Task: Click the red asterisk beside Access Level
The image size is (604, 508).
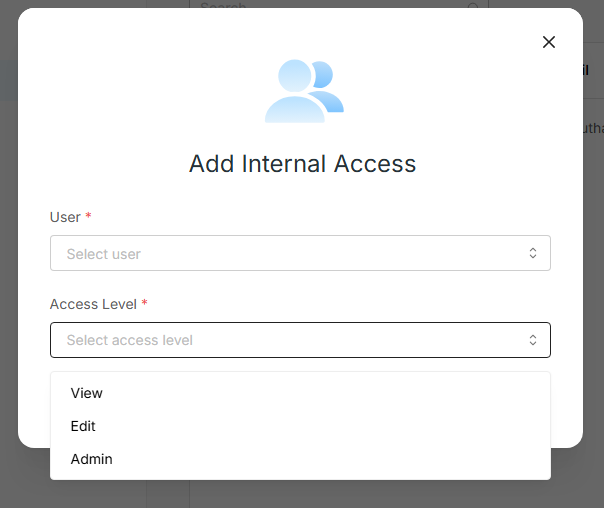Action: (145, 304)
